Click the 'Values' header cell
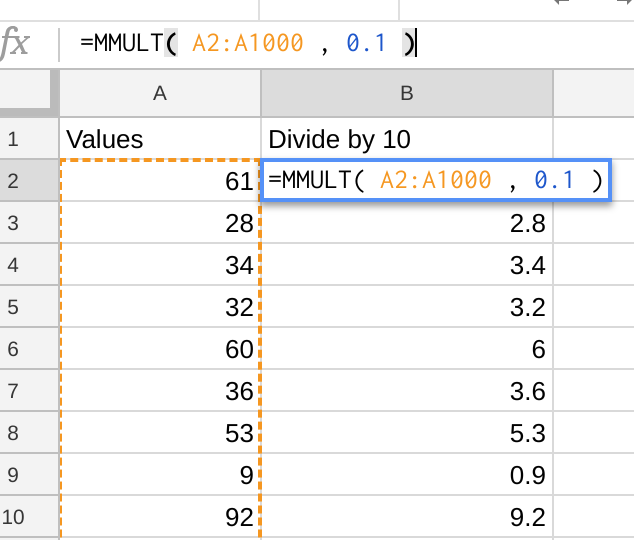The width and height of the screenshot is (634, 540). click(x=160, y=139)
